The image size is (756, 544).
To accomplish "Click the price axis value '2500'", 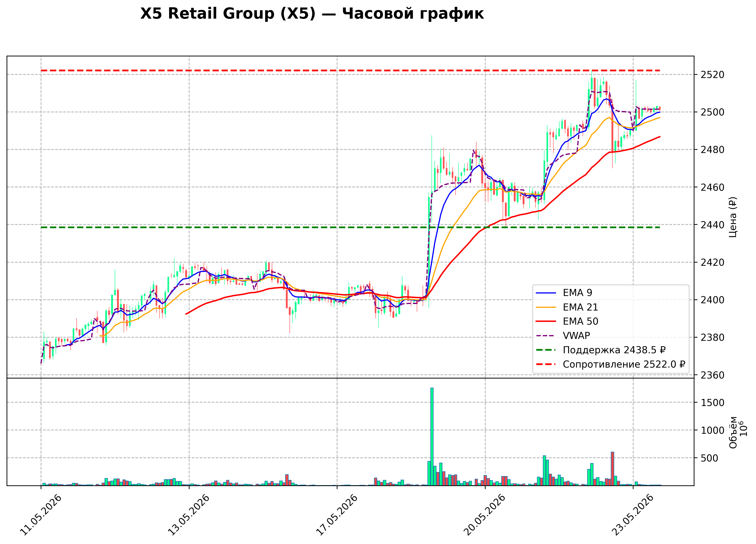I will pos(713,112).
